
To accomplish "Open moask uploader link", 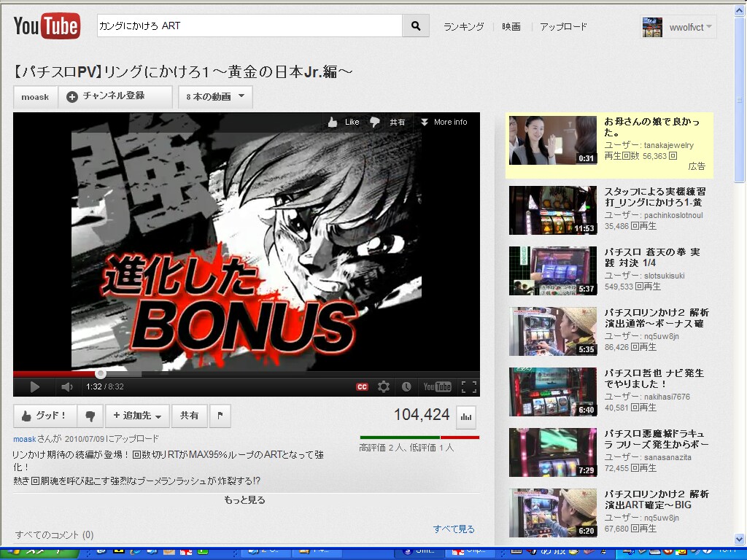I will (x=24, y=438).
